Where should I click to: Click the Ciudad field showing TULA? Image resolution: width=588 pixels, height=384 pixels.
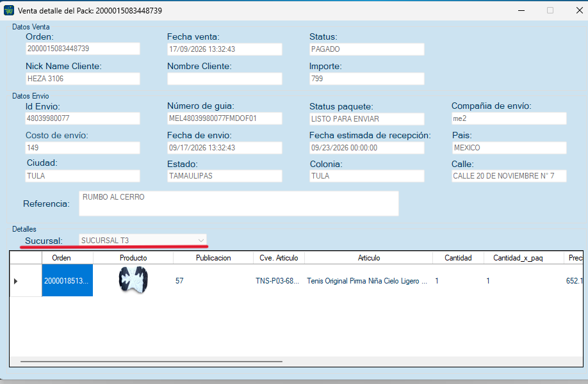(x=83, y=176)
